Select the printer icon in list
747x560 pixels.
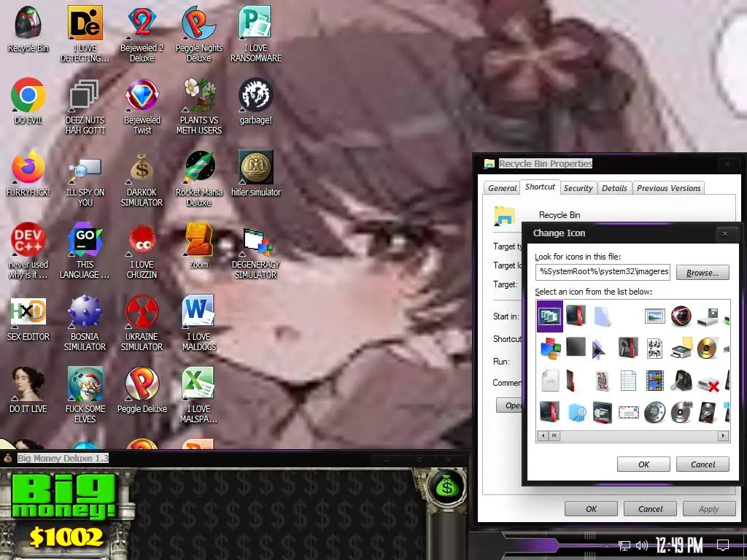681,349
